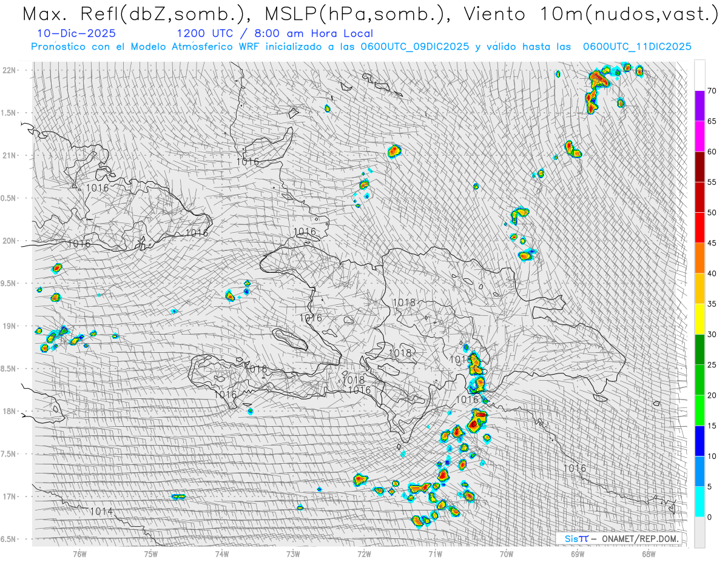Click the gray below-0 colorbar segment
The height and width of the screenshot is (562, 728).
pyautogui.click(x=699, y=532)
